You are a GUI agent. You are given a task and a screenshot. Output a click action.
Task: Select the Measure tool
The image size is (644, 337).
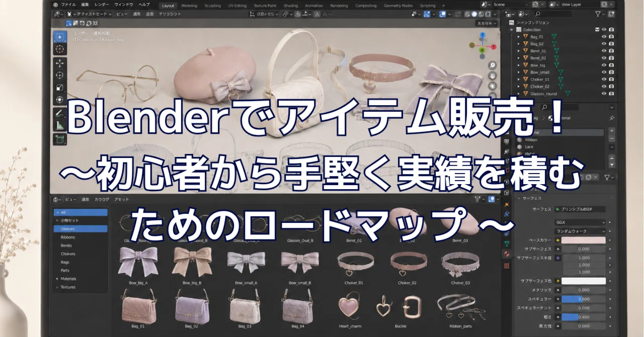[x=60, y=126]
